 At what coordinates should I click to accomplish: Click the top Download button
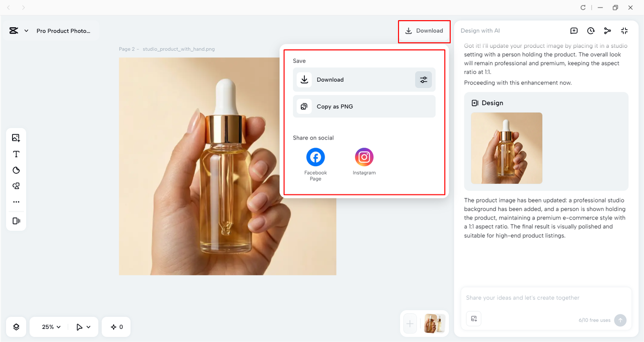[x=424, y=31]
